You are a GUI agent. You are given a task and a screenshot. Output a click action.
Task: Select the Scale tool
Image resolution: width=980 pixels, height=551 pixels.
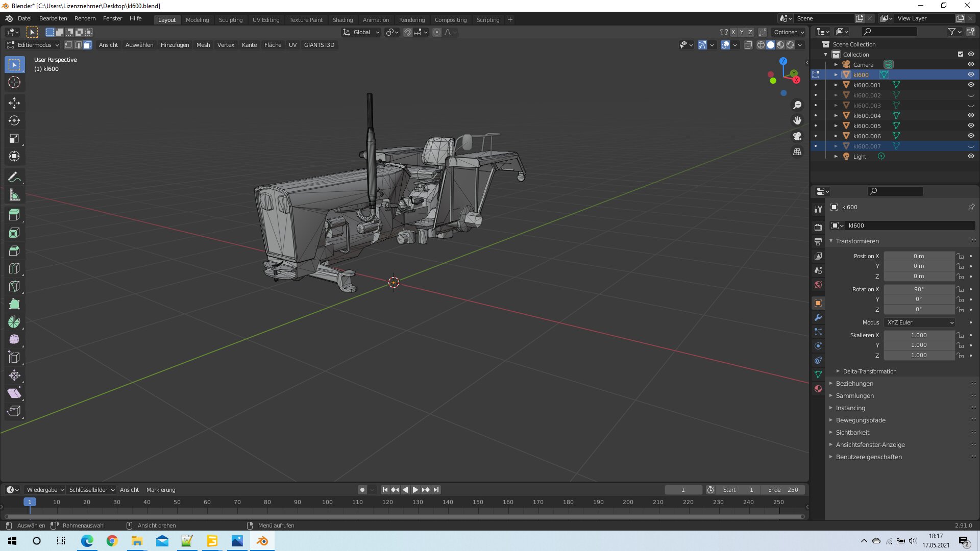pyautogui.click(x=14, y=139)
